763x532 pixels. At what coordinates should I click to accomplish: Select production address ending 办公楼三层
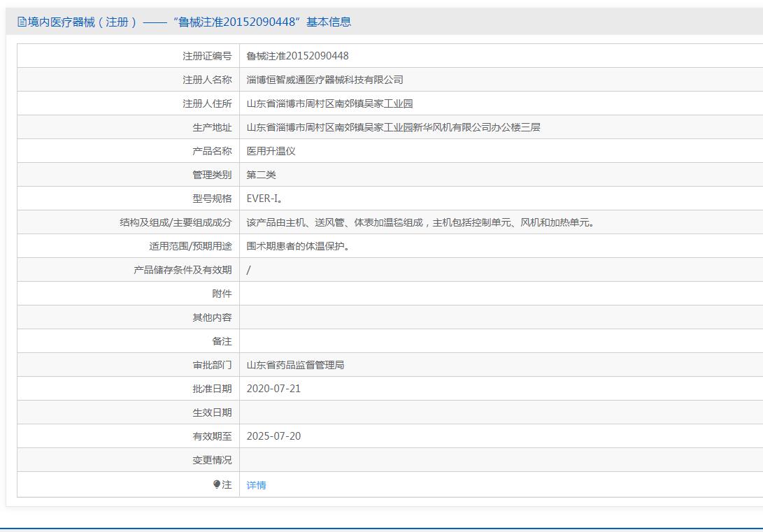[393, 127]
